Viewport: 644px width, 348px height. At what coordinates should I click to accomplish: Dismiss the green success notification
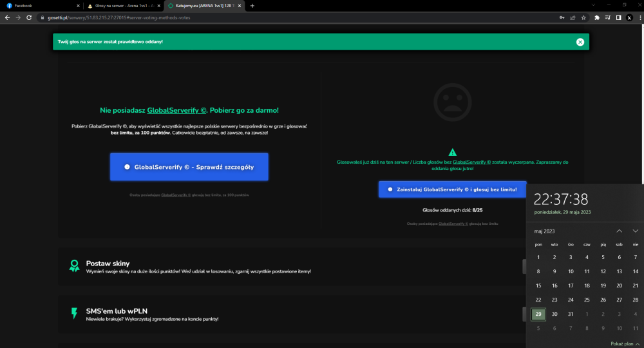point(580,42)
